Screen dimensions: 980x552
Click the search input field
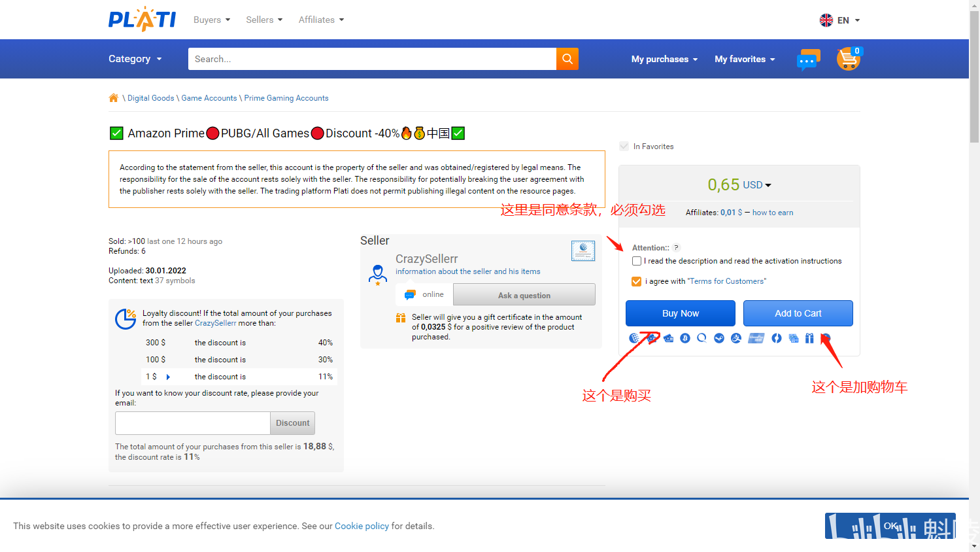(372, 59)
